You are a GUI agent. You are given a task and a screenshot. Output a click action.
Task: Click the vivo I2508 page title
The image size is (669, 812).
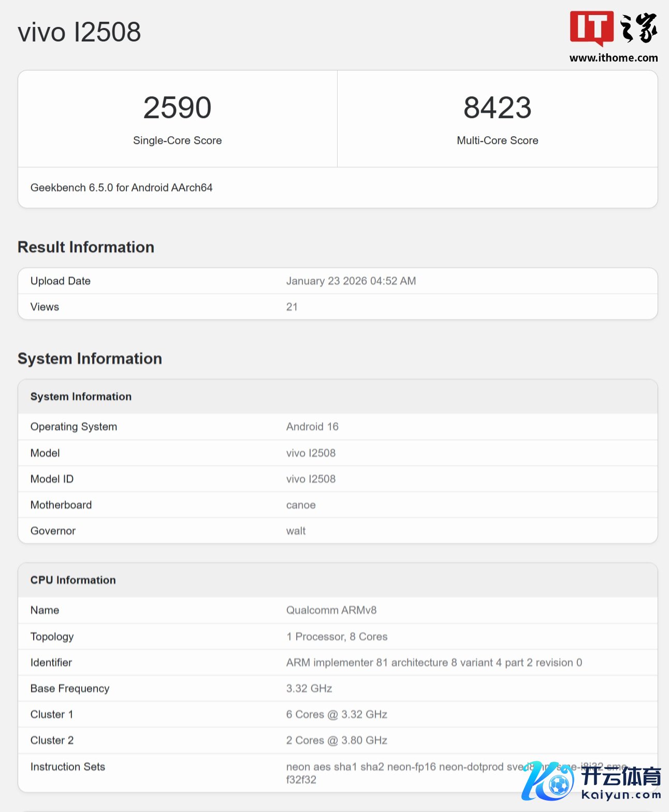pos(79,32)
